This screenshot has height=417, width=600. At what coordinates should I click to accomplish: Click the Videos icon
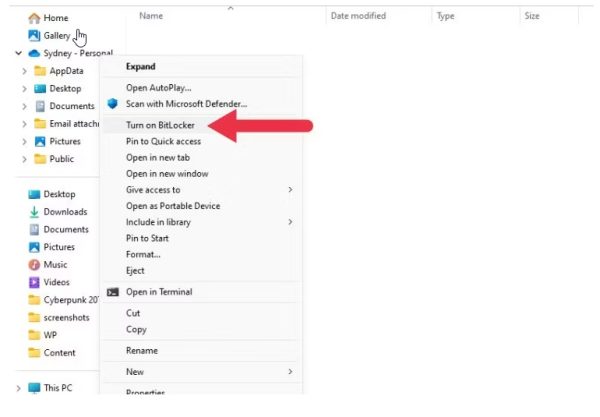click(x=34, y=282)
